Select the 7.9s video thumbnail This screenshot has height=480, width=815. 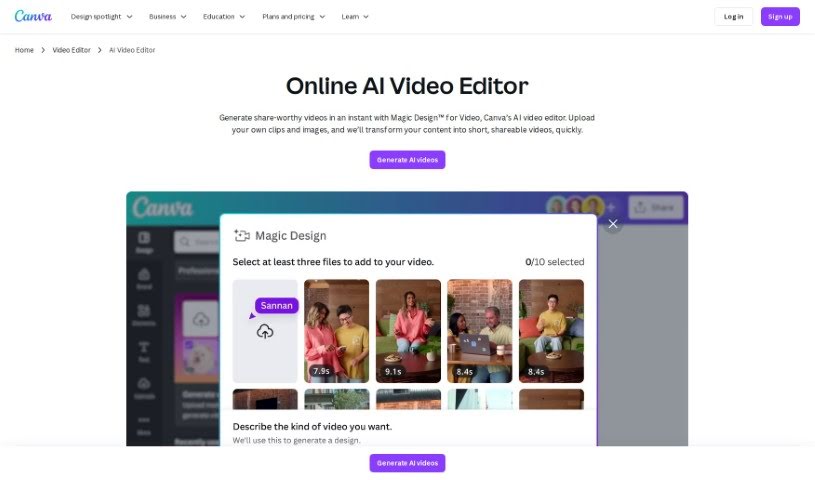pyautogui.click(x=336, y=331)
